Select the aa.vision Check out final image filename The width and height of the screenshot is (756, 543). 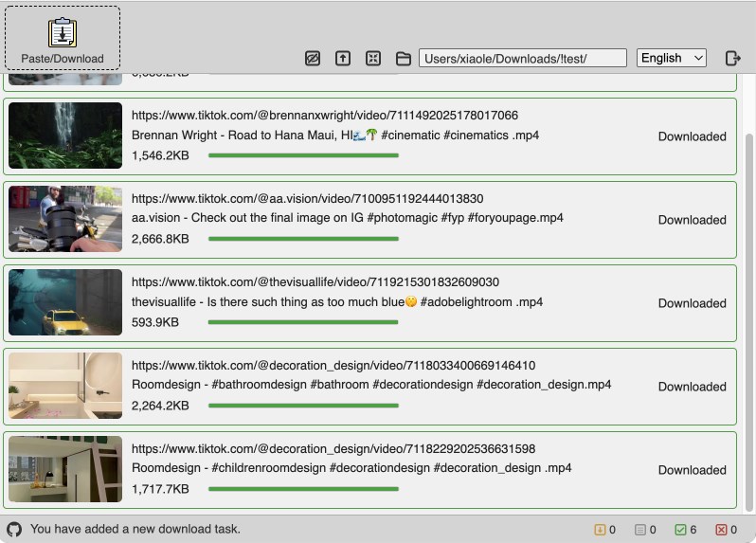[x=347, y=218]
